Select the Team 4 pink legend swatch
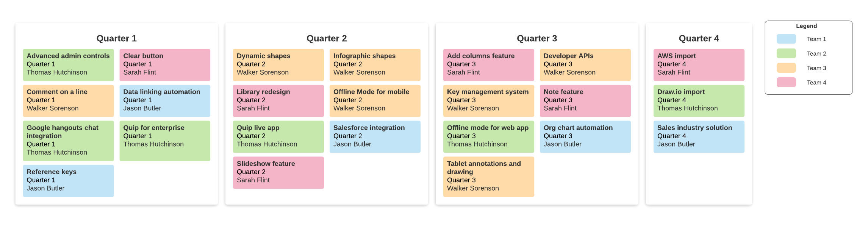Screen dimensions: 868x233 click(786, 82)
